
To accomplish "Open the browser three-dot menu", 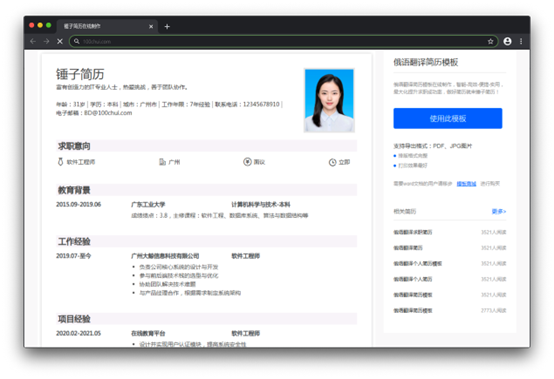I will (521, 41).
